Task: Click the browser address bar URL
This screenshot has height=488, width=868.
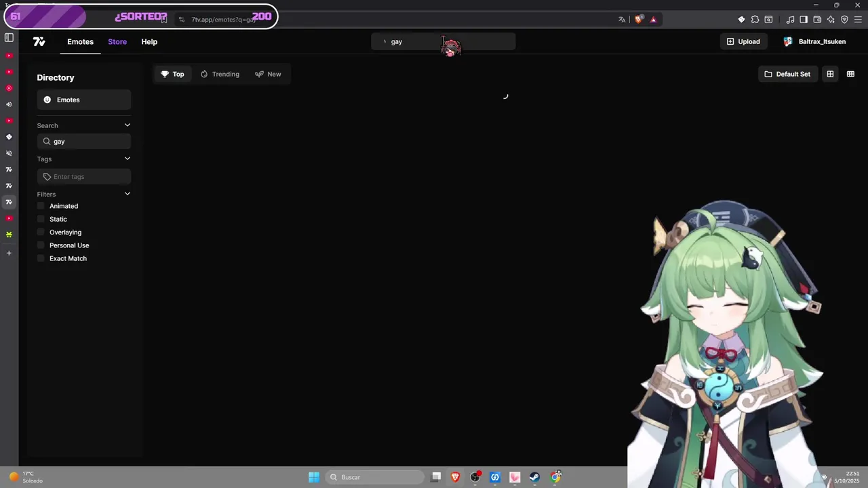Action: coord(224,20)
